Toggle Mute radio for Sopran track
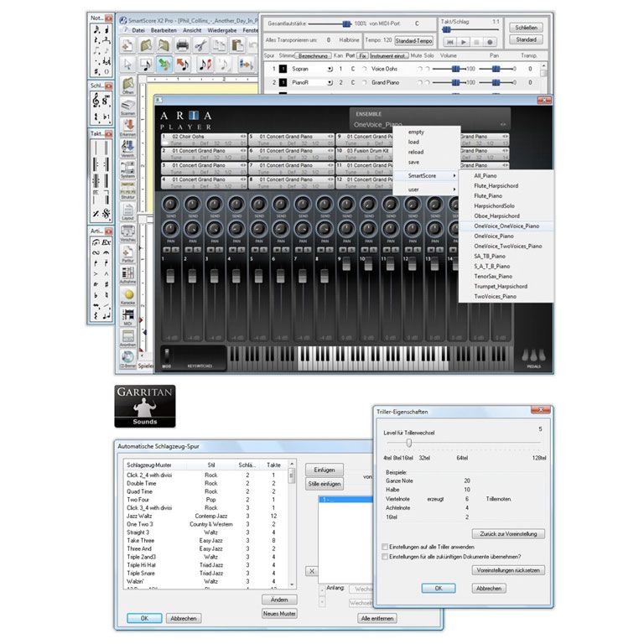The image size is (644, 644). tap(420, 69)
